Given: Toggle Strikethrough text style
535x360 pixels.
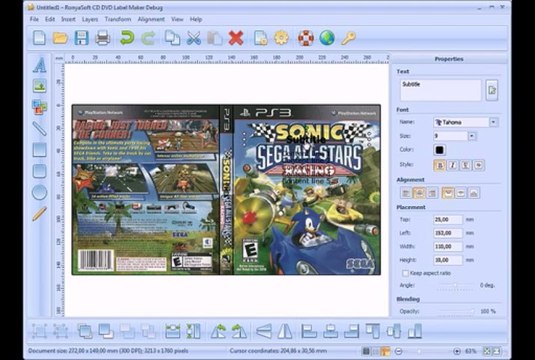Looking at the screenshot, I should 479,165.
